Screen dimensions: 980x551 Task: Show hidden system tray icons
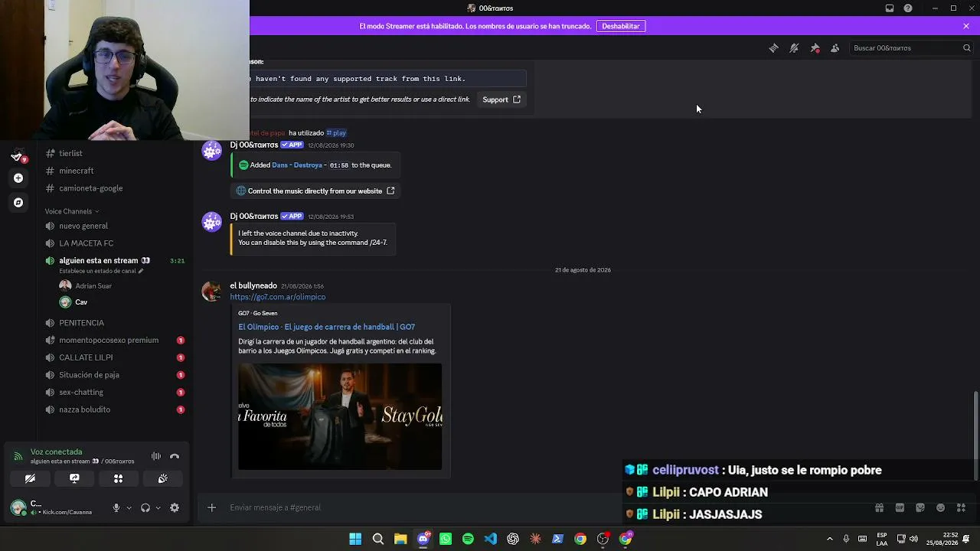pos(829,540)
